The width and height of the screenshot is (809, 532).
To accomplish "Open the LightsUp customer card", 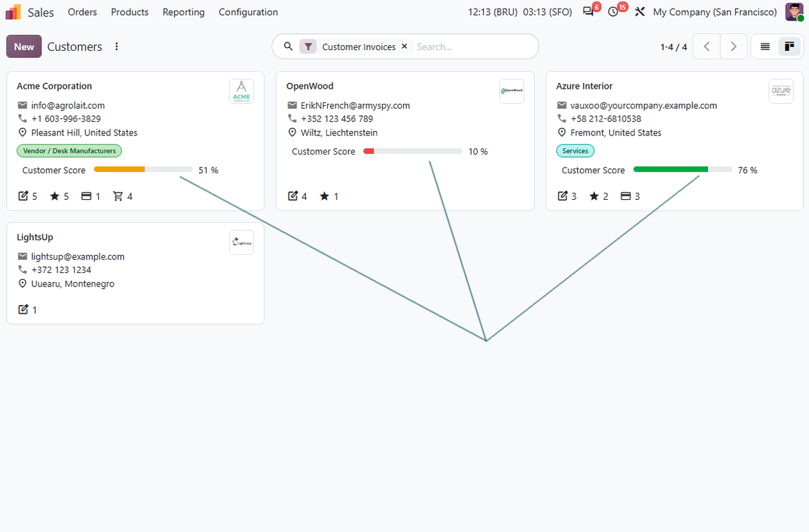I will pyautogui.click(x=135, y=274).
